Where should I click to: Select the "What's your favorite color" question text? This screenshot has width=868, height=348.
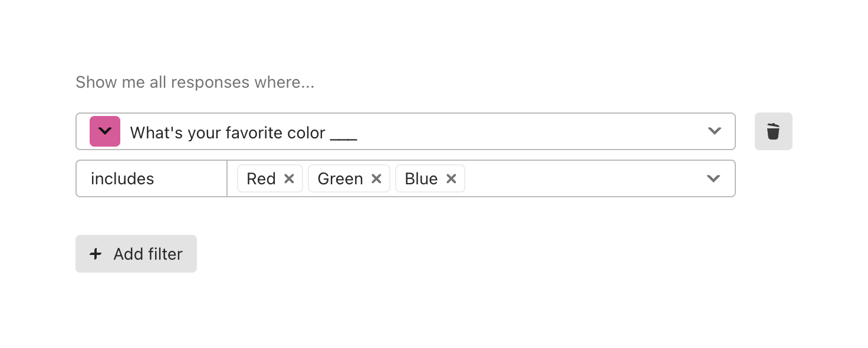(228, 133)
